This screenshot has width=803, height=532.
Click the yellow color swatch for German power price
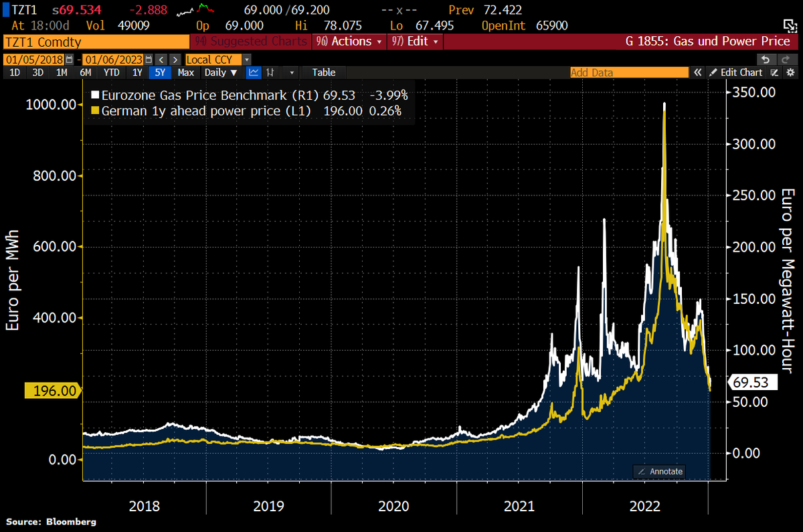tap(96, 110)
